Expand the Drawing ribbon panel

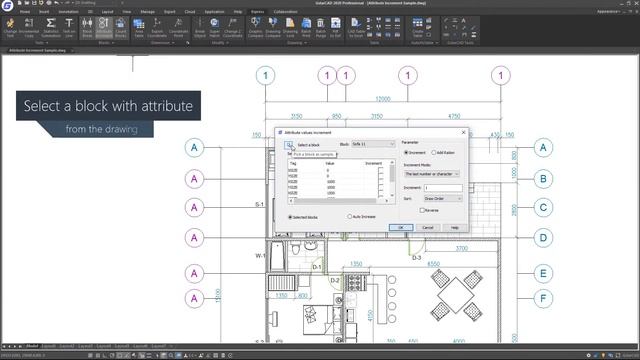point(297,42)
